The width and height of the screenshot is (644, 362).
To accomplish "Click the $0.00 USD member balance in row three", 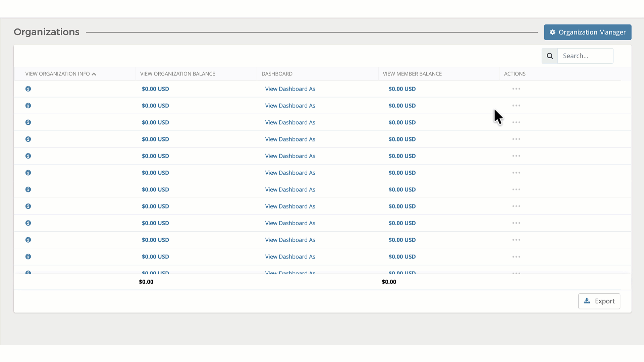I will (402, 122).
